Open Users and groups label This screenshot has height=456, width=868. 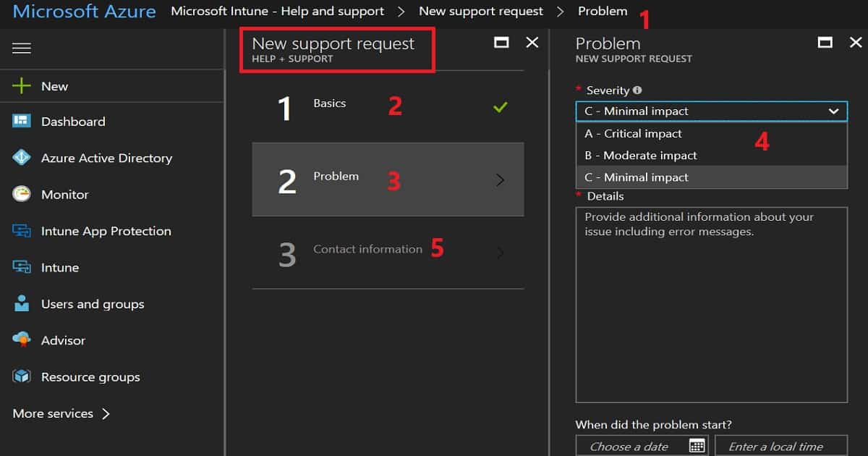click(93, 304)
